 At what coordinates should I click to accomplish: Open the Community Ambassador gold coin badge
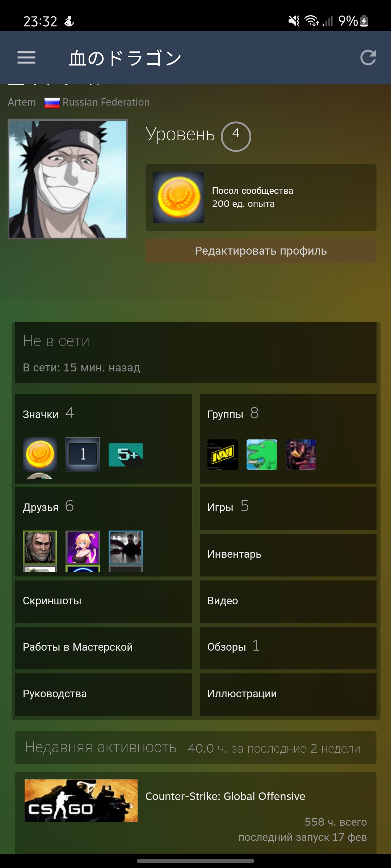[178, 197]
